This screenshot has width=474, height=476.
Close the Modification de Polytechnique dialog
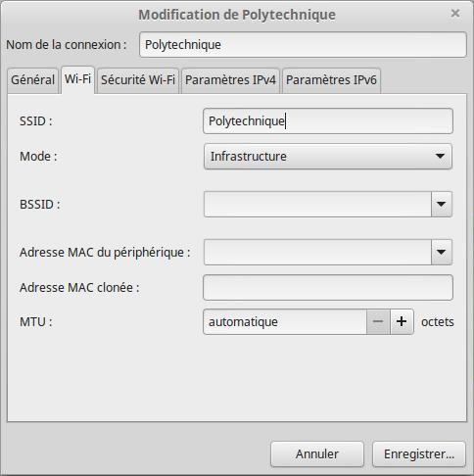[455, 14]
